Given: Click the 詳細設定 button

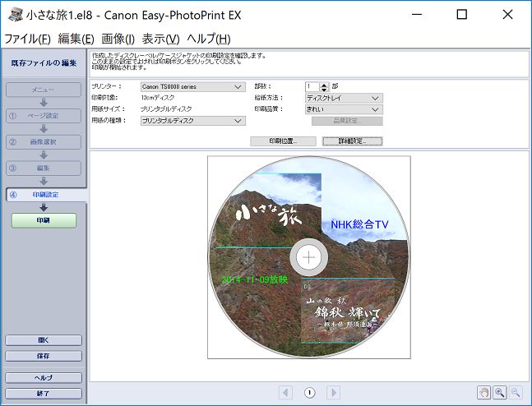Looking at the screenshot, I should [x=352, y=141].
